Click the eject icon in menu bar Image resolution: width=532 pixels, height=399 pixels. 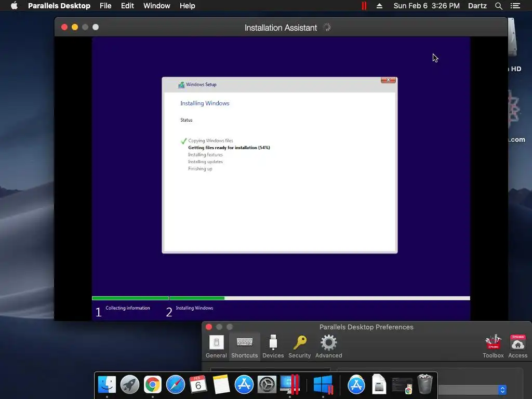(x=379, y=6)
